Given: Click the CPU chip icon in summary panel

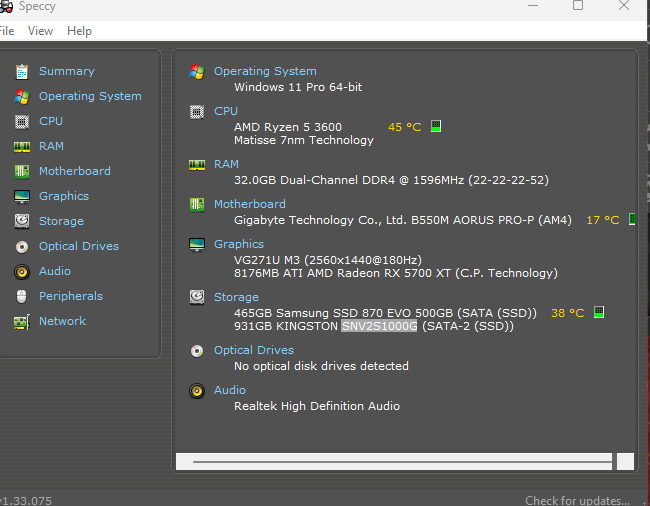Looking at the screenshot, I should click(197, 112).
